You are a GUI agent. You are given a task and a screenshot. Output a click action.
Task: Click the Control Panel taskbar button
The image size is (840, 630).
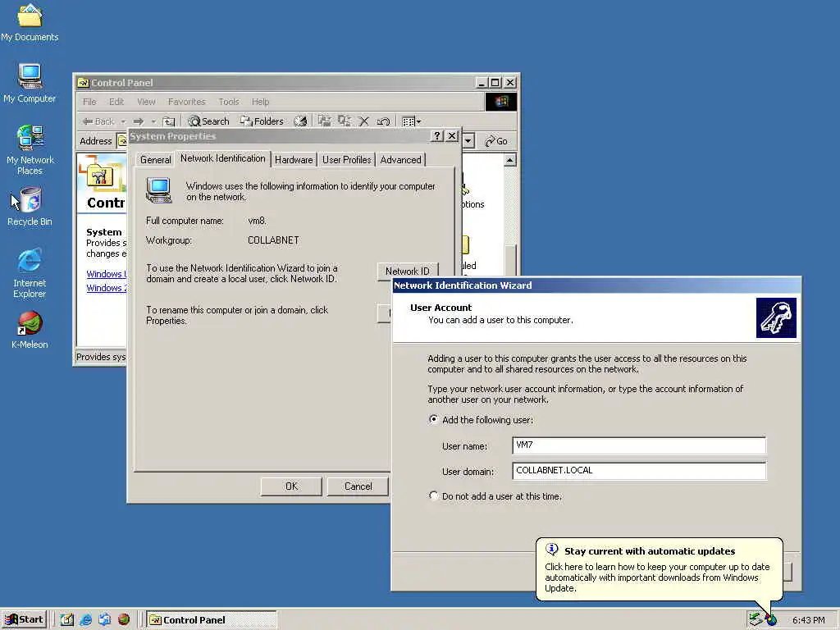[x=212, y=620]
